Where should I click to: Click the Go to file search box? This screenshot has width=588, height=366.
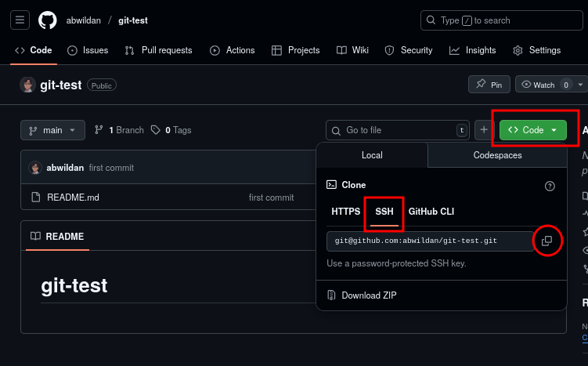[398, 130]
